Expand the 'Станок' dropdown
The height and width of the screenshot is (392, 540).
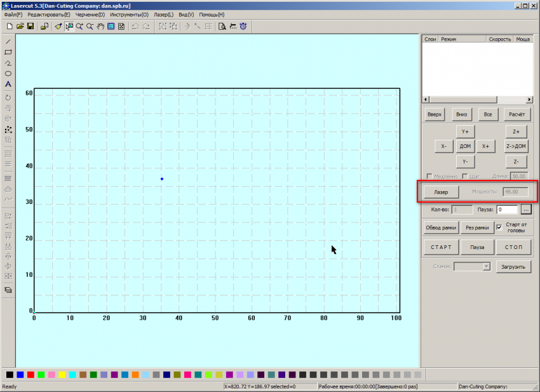486,267
